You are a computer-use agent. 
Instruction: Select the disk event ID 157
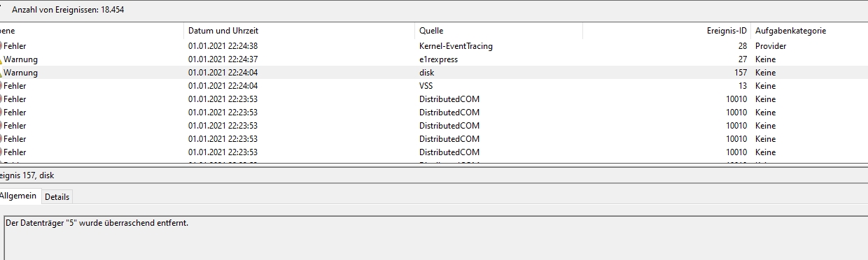tap(434, 73)
